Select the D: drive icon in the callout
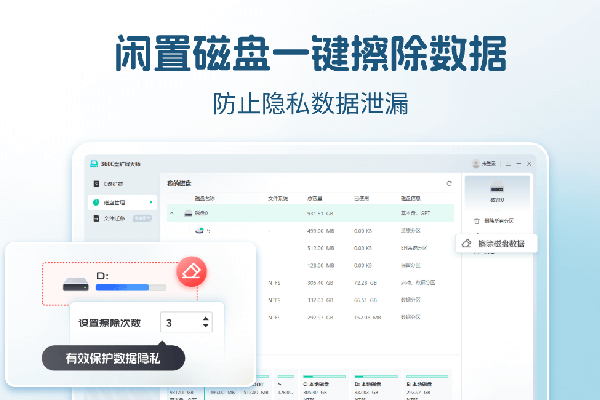This screenshot has width=600, height=400. (76, 284)
